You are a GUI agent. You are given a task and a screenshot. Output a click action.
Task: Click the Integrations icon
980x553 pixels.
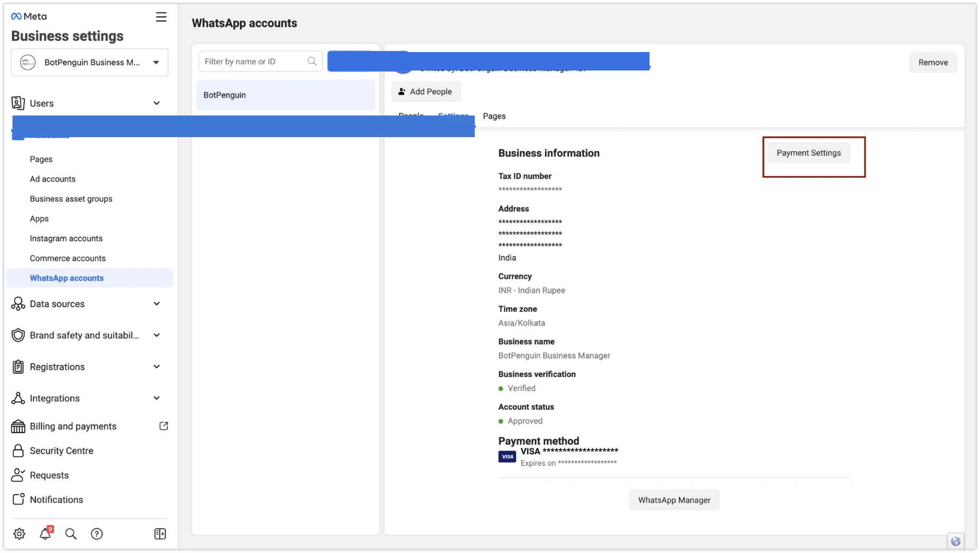[x=18, y=398]
